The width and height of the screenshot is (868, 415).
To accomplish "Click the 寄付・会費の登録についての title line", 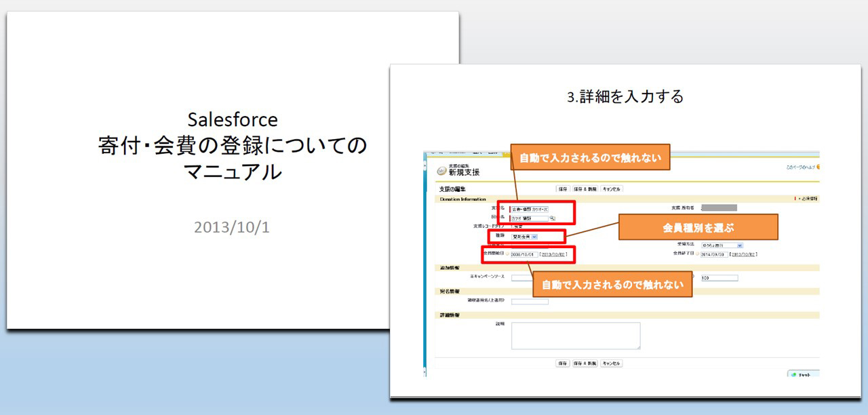I will [233, 146].
